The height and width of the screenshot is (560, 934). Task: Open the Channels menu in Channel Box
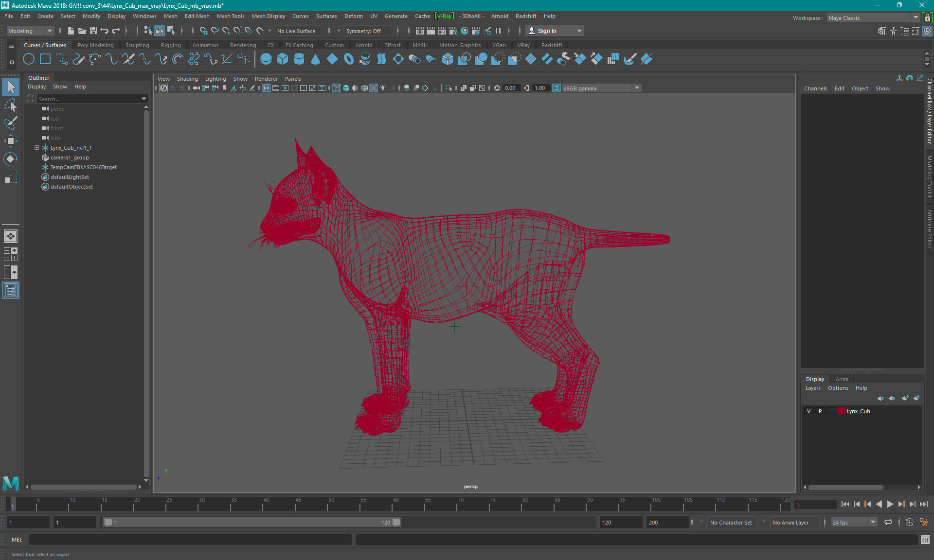point(815,88)
